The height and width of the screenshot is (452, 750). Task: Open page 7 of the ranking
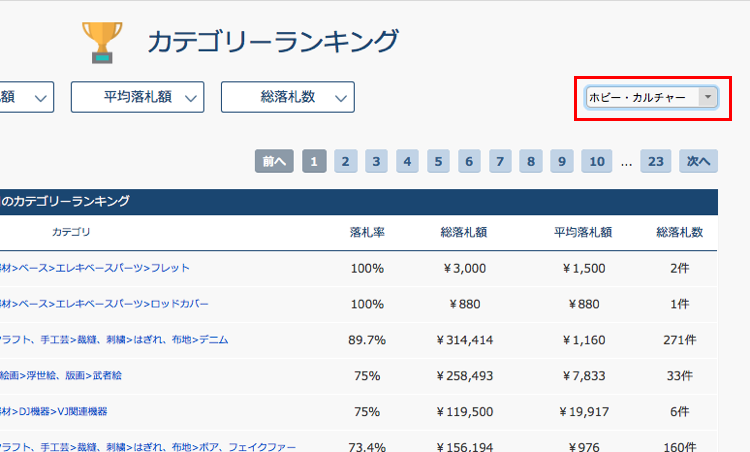[500, 161]
